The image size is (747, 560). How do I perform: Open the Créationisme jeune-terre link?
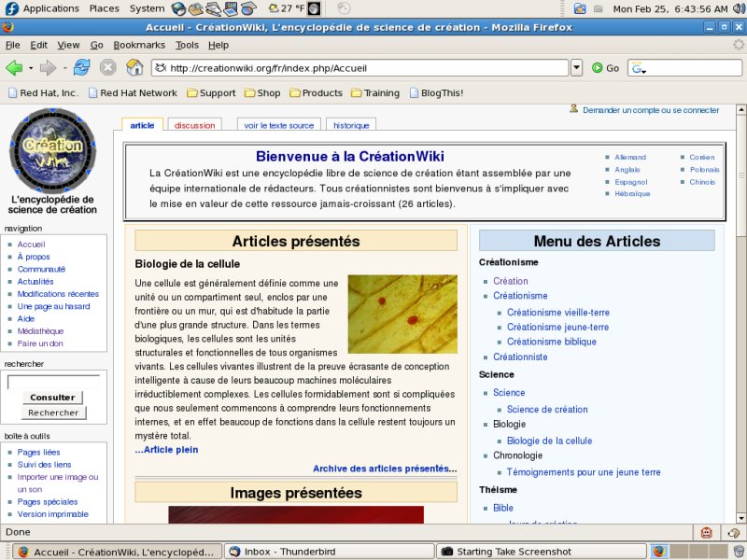pyautogui.click(x=557, y=328)
